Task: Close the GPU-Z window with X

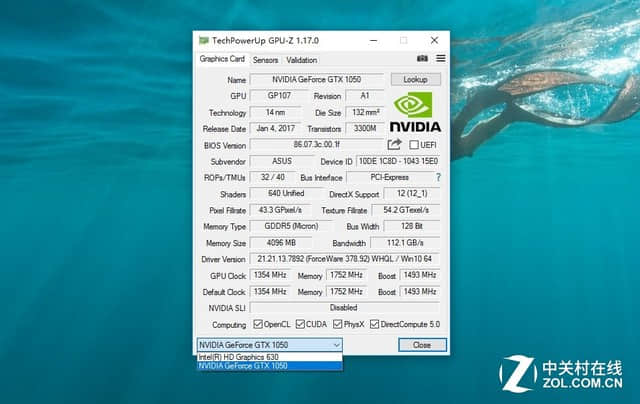Action: click(434, 40)
